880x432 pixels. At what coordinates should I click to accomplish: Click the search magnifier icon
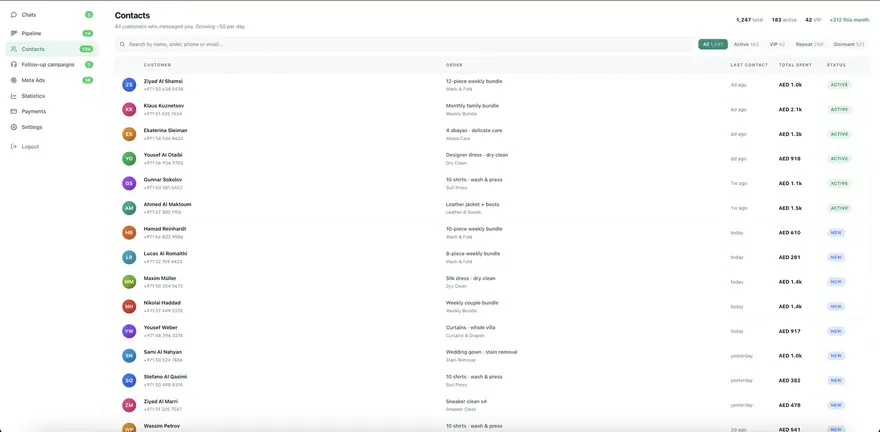pyautogui.click(x=122, y=44)
